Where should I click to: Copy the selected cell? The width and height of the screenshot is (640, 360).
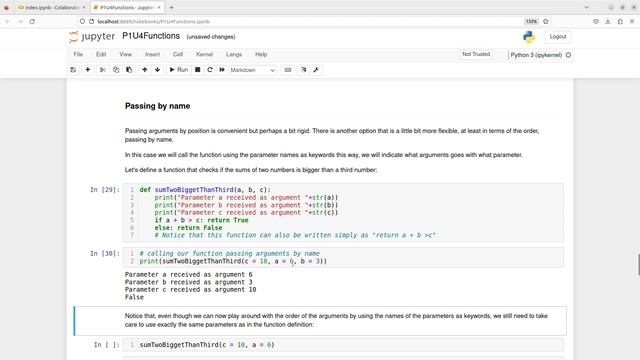tap(116, 70)
